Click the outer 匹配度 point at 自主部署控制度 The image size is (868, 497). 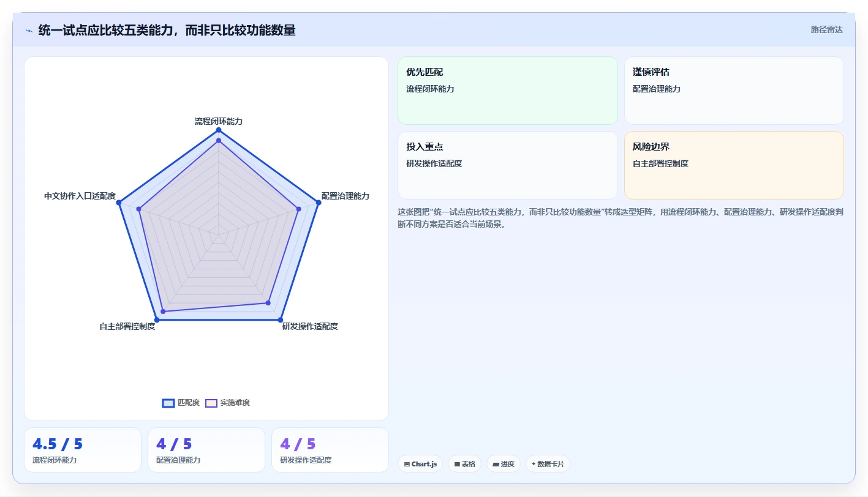coord(157,319)
